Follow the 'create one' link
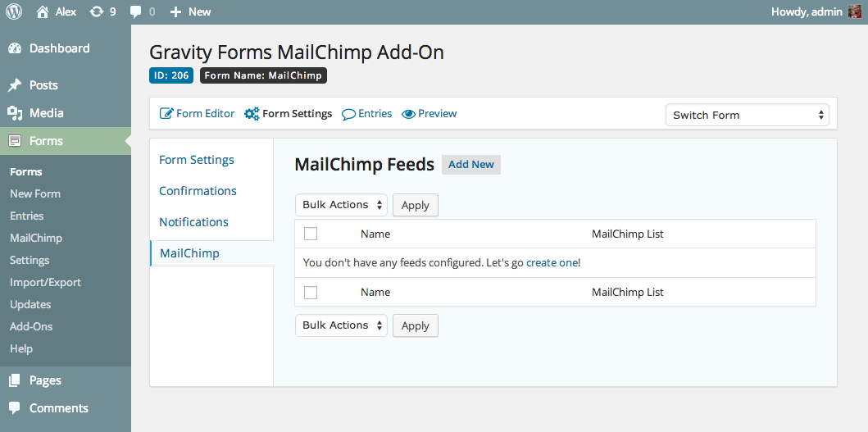The height and width of the screenshot is (432, 868). [552, 263]
